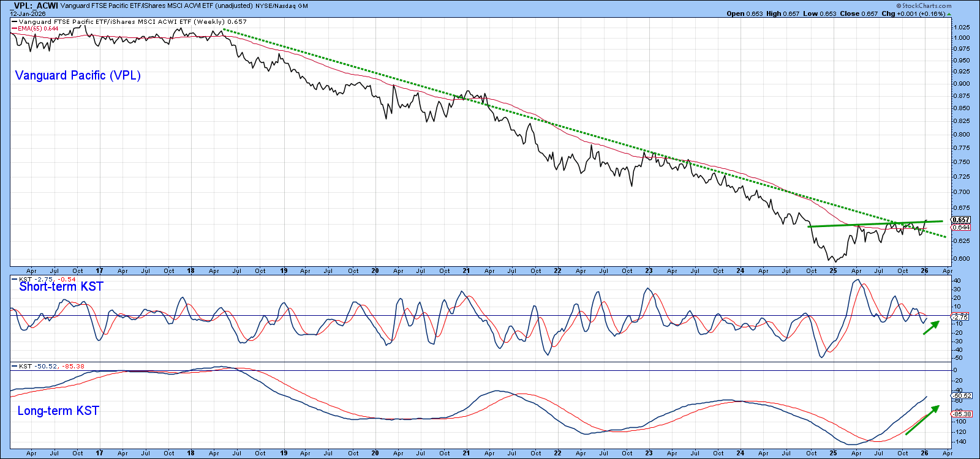This screenshot has width=980, height=459.
Task: Click the 0.925 price axis label
Action: click(962, 72)
